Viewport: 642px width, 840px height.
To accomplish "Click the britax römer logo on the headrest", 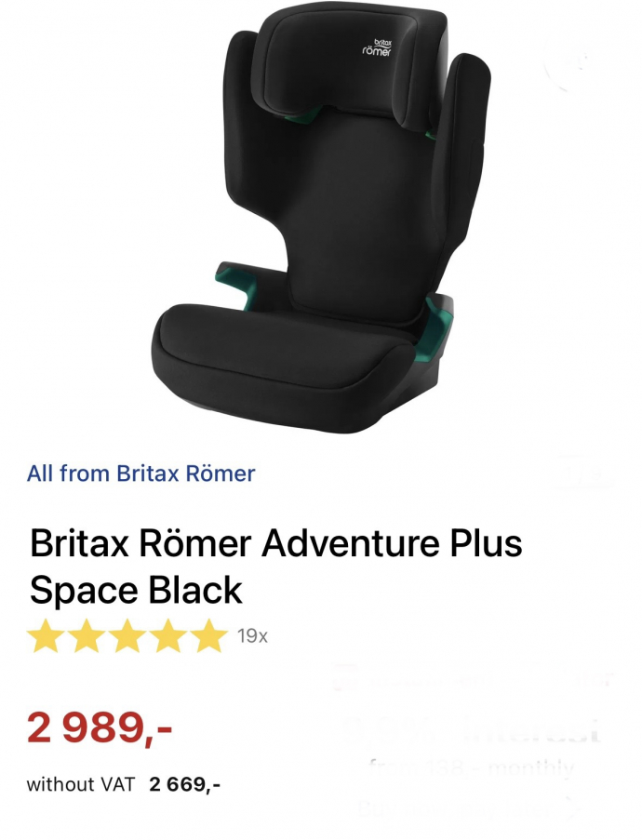I will pyautogui.click(x=377, y=48).
